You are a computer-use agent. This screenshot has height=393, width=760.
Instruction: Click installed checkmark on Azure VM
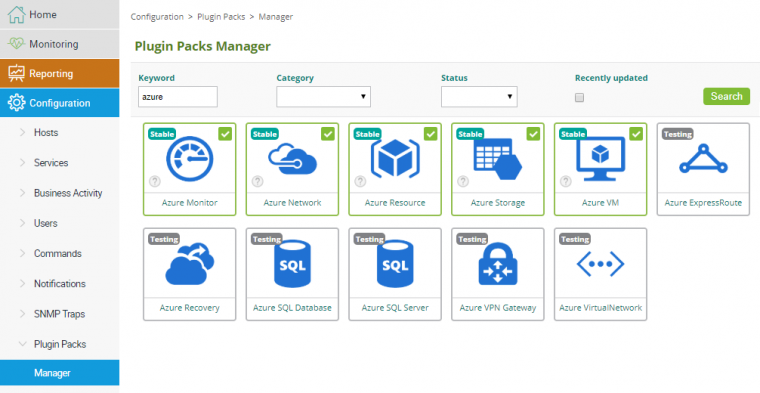pyautogui.click(x=636, y=134)
